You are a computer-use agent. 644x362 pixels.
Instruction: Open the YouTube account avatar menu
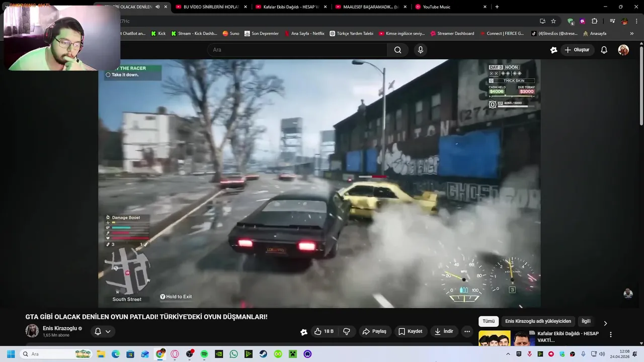[x=623, y=50]
